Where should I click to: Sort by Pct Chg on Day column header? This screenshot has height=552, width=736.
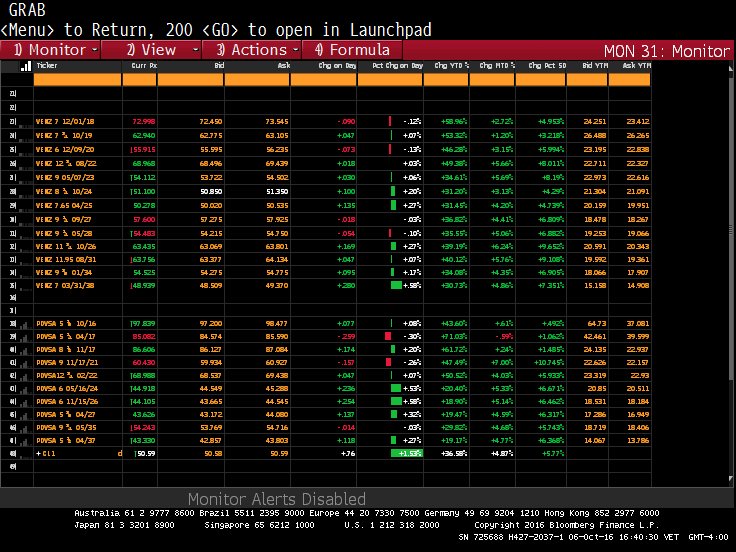[x=398, y=66]
